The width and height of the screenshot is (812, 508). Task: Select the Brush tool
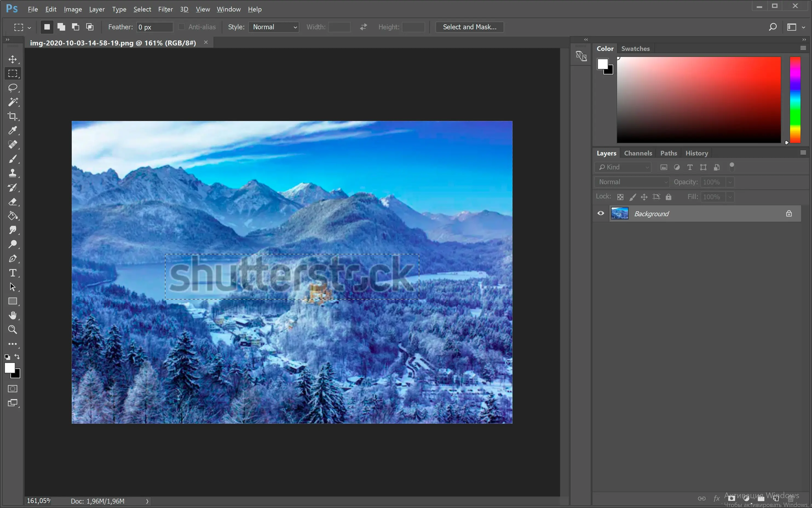click(13, 158)
